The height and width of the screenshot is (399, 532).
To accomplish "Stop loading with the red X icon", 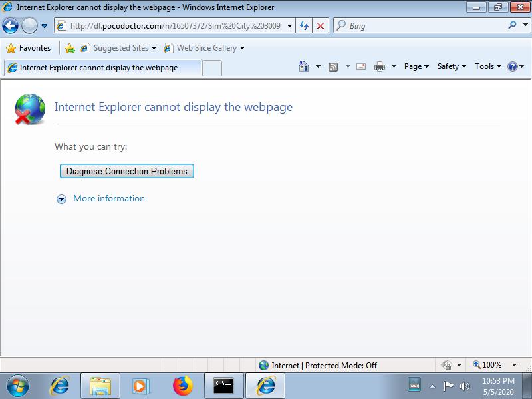I will tap(321, 26).
